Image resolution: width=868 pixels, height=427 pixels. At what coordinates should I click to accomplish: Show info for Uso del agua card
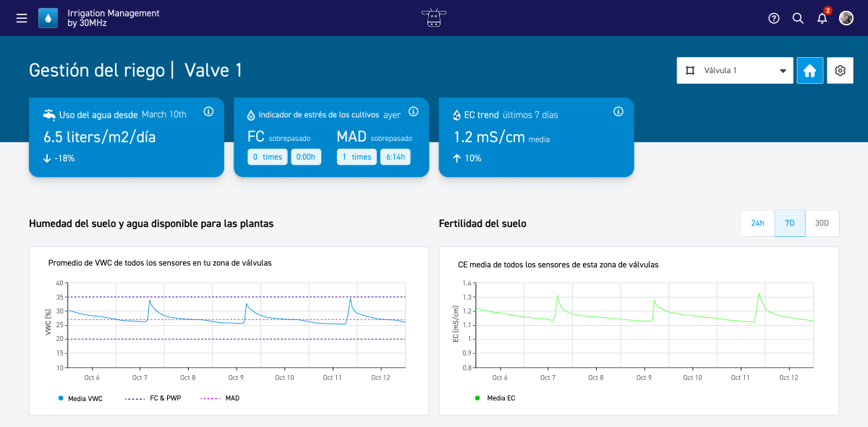(208, 111)
